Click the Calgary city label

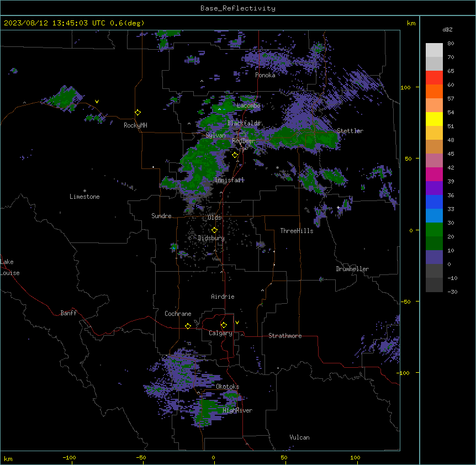click(x=220, y=333)
